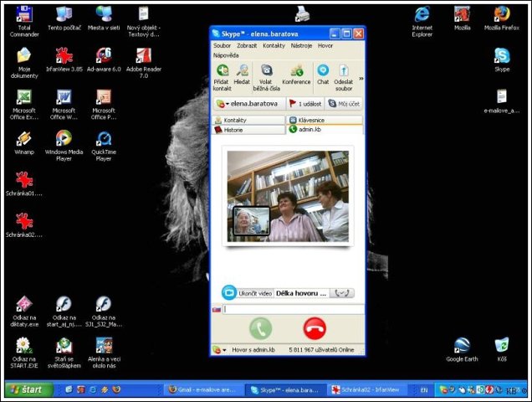The width and height of the screenshot is (532, 402).
Task: Select the Internet Explorer desktop icon
Action: pos(422,21)
